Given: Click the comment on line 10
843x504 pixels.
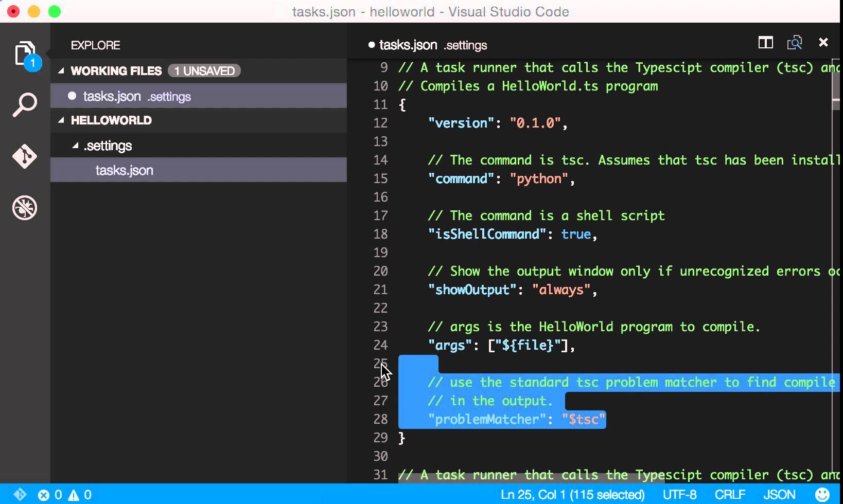Looking at the screenshot, I should 528,86.
